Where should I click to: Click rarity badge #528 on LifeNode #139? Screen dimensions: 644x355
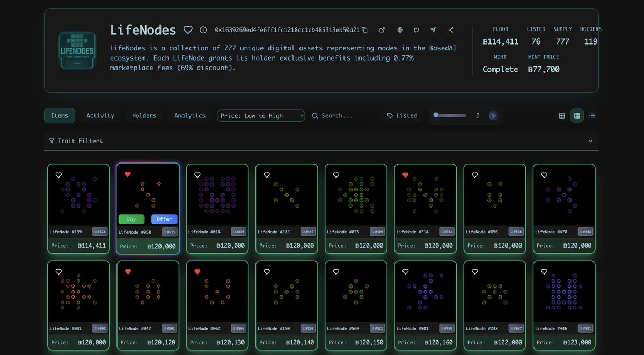[x=100, y=232]
